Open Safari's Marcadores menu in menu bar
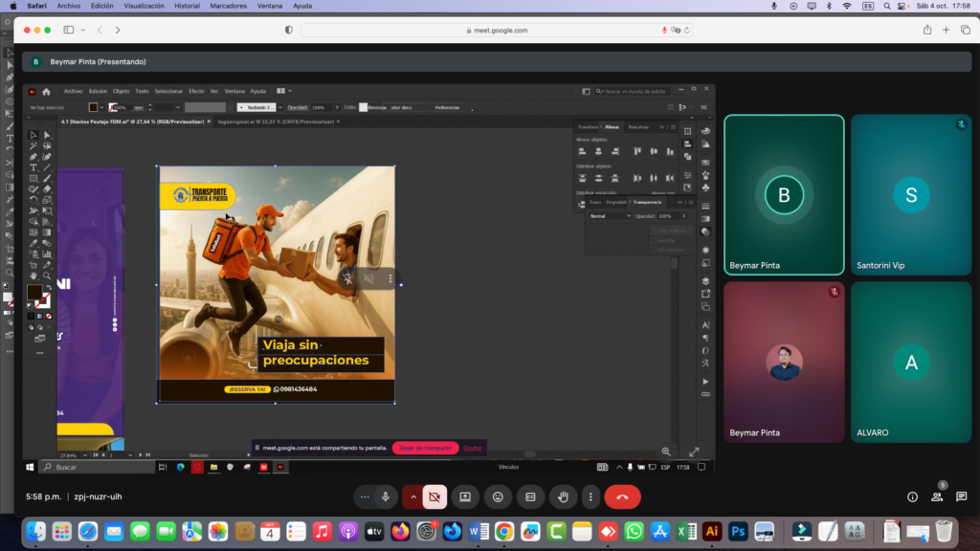Image resolution: width=980 pixels, height=551 pixels. tap(228, 6)
